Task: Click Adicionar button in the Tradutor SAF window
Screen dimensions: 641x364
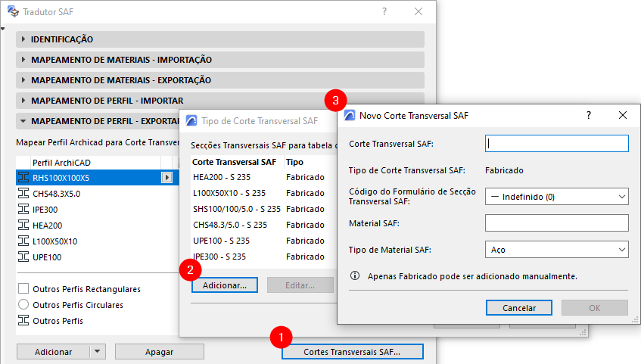Action: [53, 352]
